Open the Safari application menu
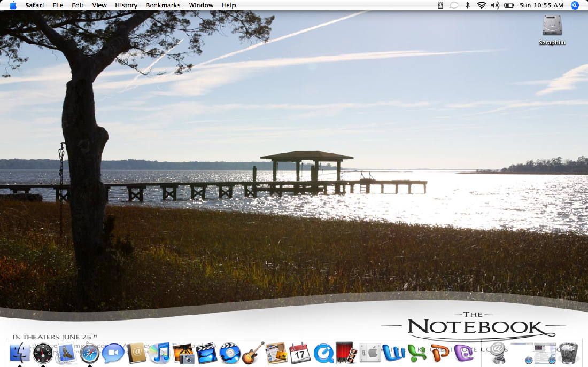Viewport: 588px width, 367px height. [35, 5]
